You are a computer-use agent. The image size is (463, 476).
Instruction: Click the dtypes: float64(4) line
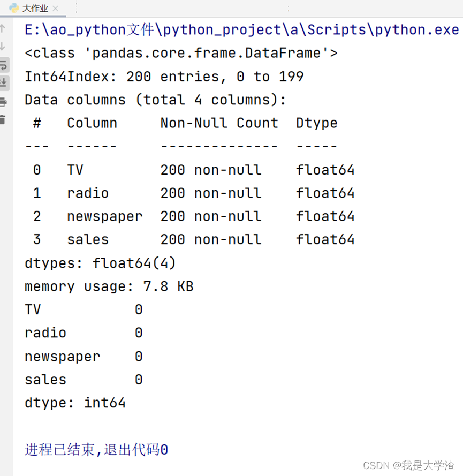tap(101, 263)
